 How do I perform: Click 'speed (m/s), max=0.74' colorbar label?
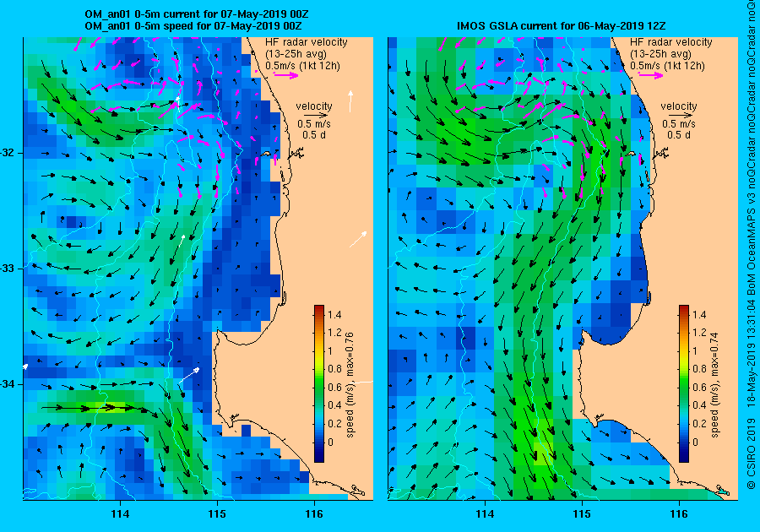point(714,385)
